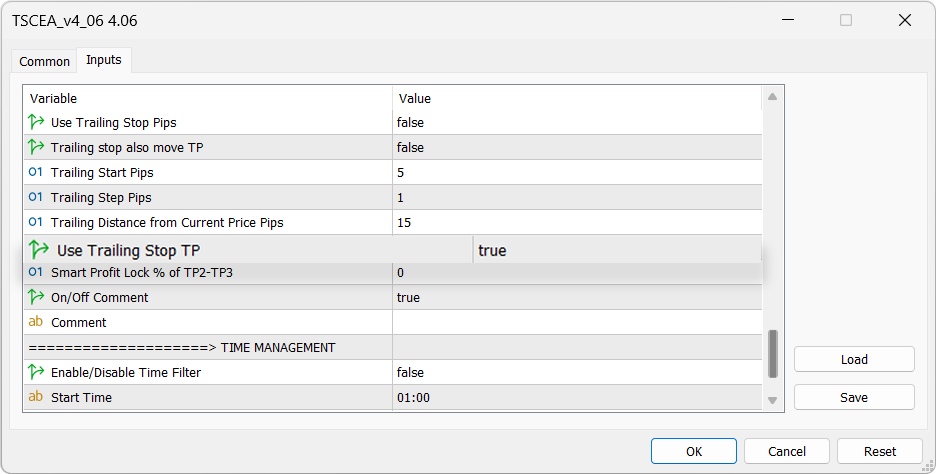Select the Inputs tab

104,60
